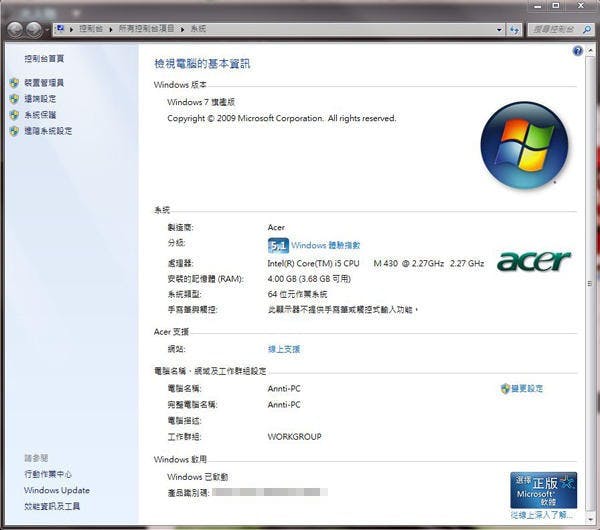600x530 pixels.
Task: Open help with the blue question mark
Action: coord(577,51)
